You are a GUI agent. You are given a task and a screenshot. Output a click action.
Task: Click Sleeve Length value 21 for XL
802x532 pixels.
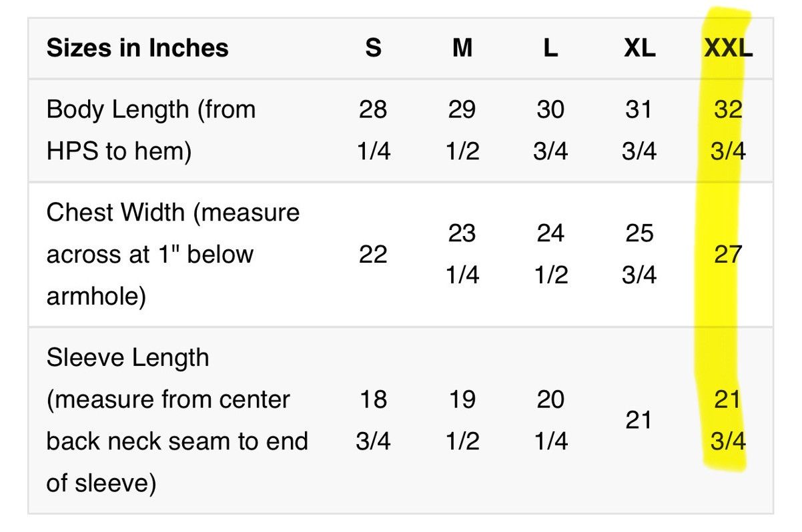[x=639, y=420]
